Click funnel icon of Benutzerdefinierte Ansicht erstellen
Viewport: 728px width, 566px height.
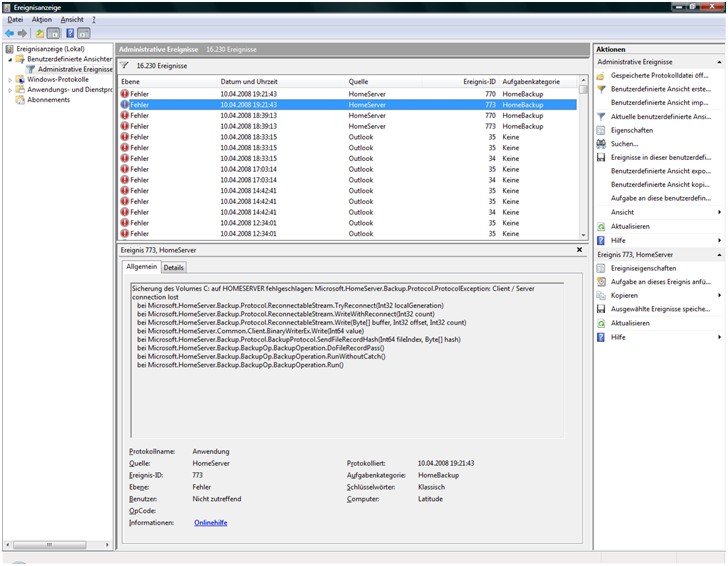click(x=601, y=89)
